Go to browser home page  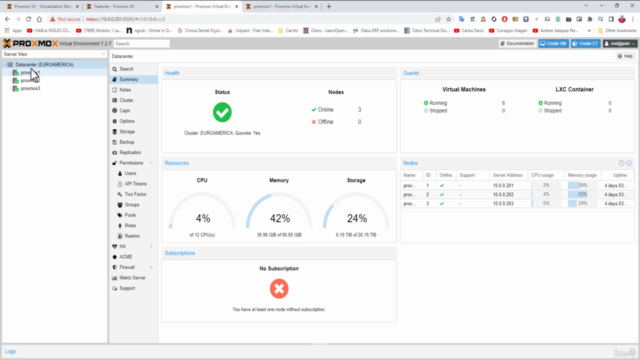(39, 19)
